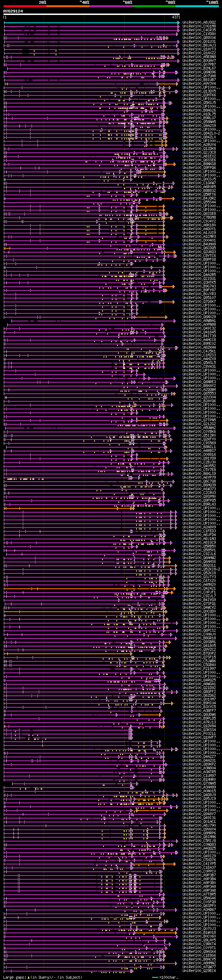Open hit UniRef100_C0G1M8
Viewport: 222px width, 980px height.
coord(199,26)
